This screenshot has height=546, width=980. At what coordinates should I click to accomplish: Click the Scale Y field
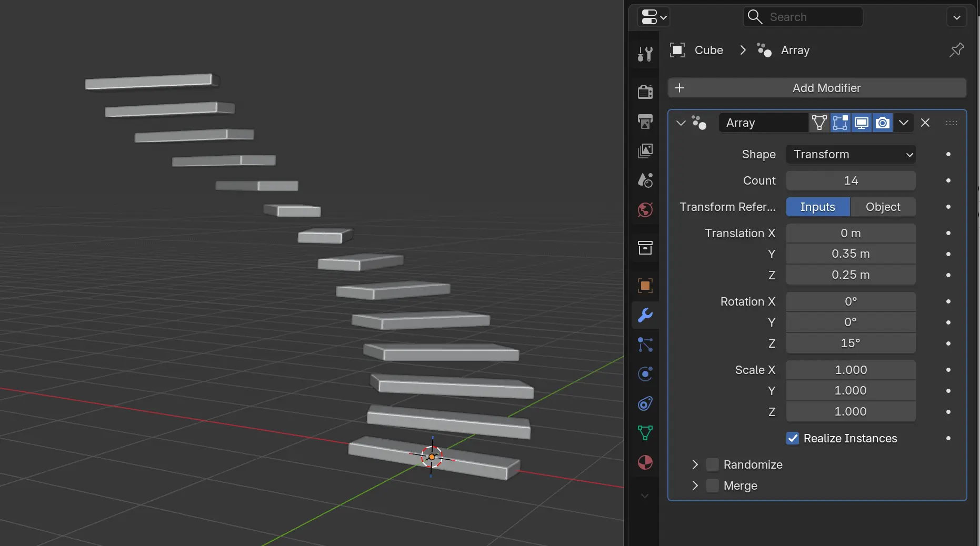[x=851, y=390]
